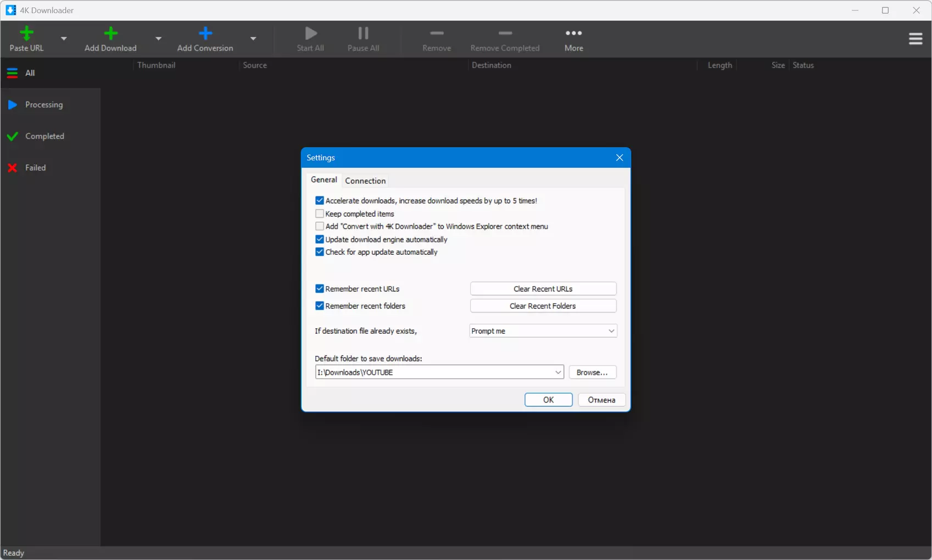The width and height of the screenshot is (932, 560).
Task: Toggle Check for app update automatically
Action: pyautogui.click(x=320, y=252)
